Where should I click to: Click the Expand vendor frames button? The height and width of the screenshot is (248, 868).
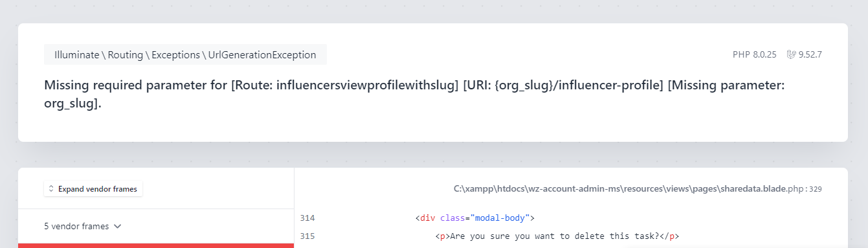click(93, 189)
